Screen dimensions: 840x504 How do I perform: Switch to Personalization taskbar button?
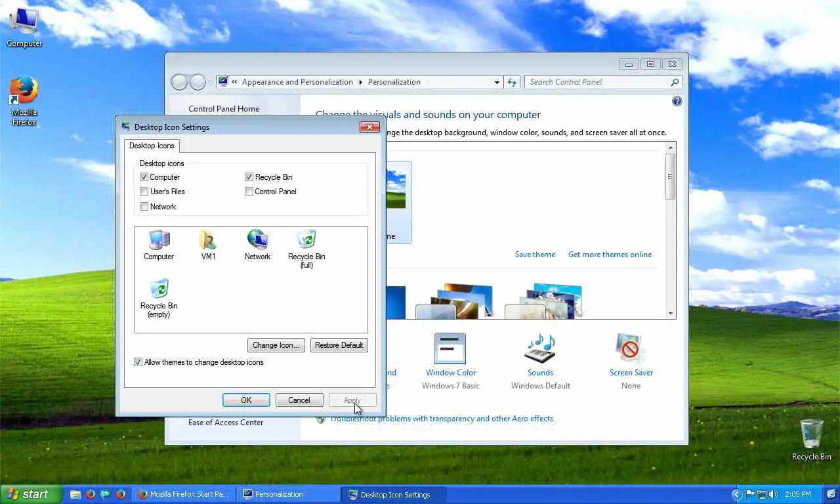(288, 494)
